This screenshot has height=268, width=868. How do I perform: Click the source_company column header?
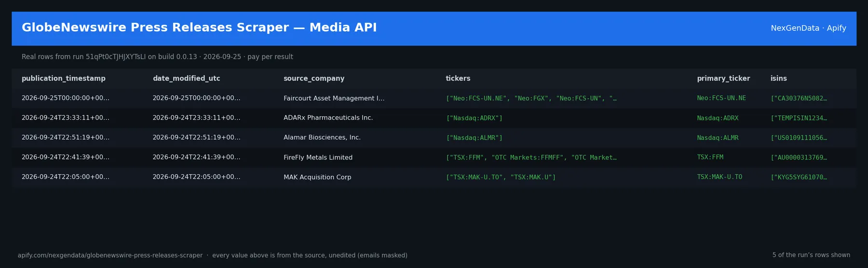[314, 79]
